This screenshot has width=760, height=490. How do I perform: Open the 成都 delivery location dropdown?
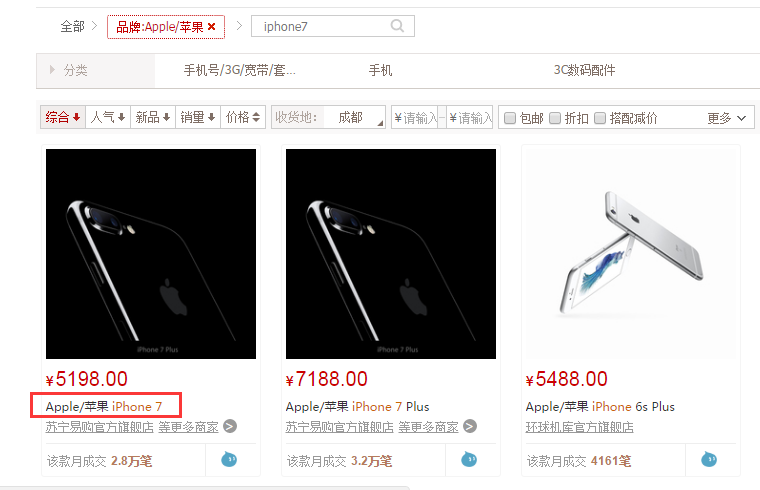pyautogui.click(x=354, y=117)
